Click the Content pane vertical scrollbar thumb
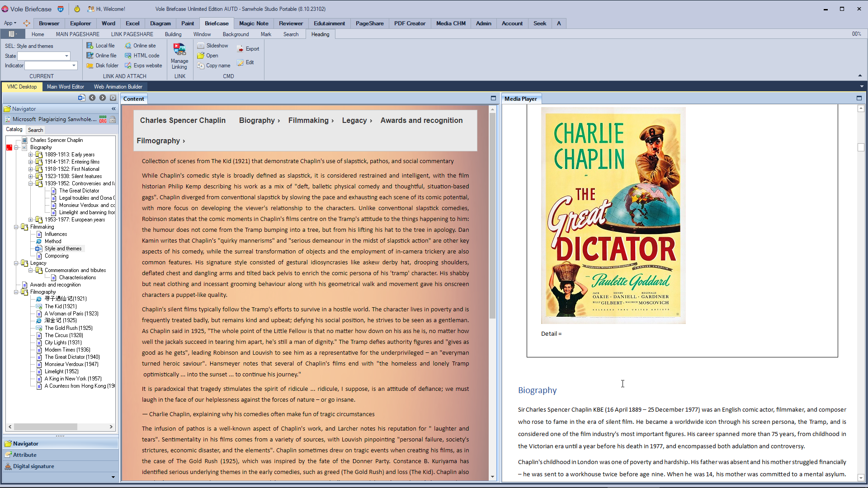Viewport: 868px width, 488px height. 492,216
